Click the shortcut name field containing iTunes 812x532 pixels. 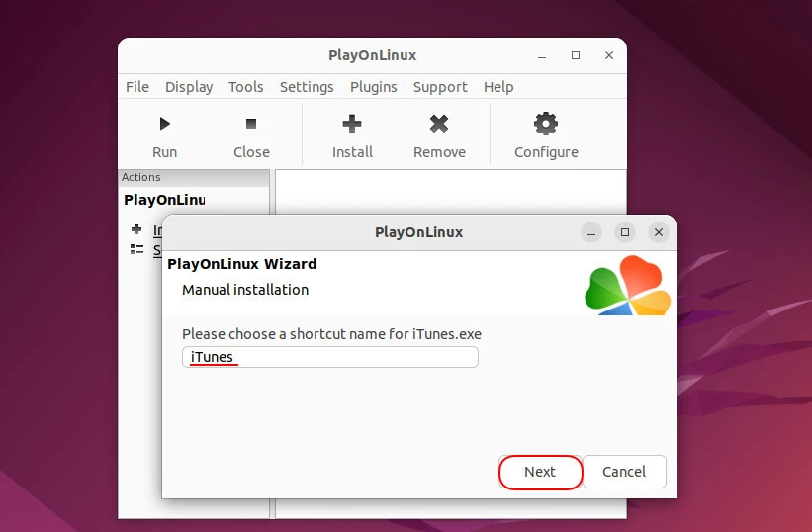click(x=330, y=357)
